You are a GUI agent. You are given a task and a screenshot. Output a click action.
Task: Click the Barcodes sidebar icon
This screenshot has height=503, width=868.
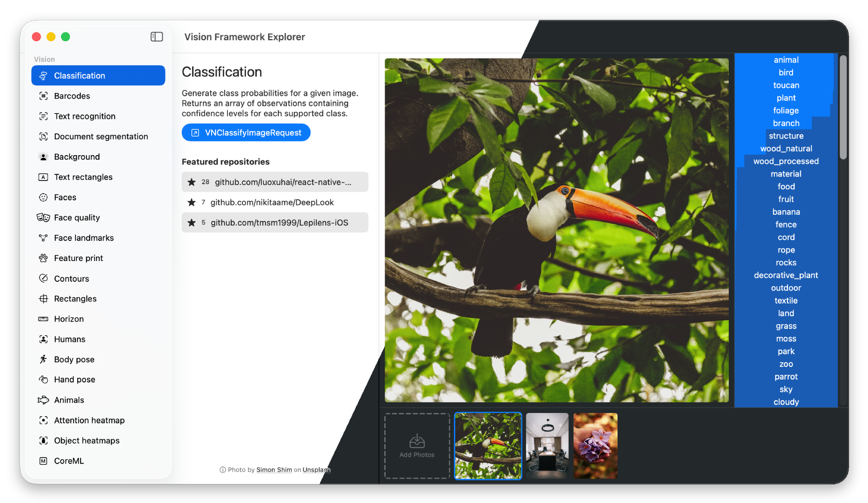(x=43, y=96)
